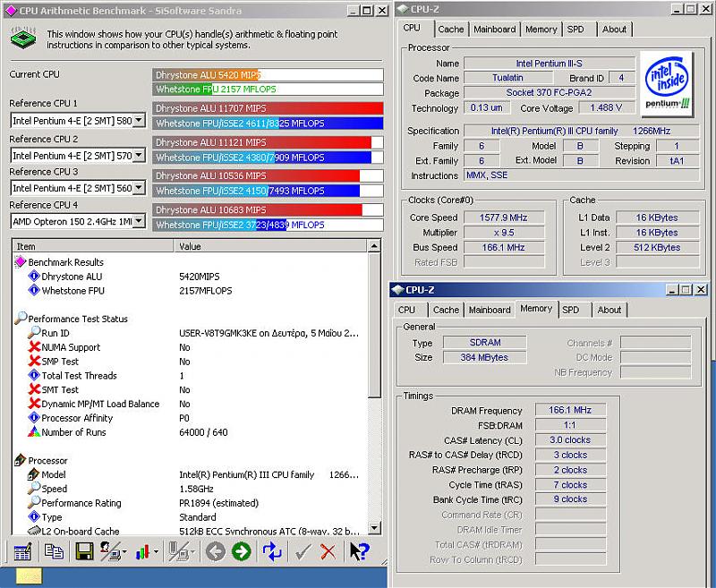Click the green forward arrow icon
Viewport: 716px width, 588px height.
[241, 551]
